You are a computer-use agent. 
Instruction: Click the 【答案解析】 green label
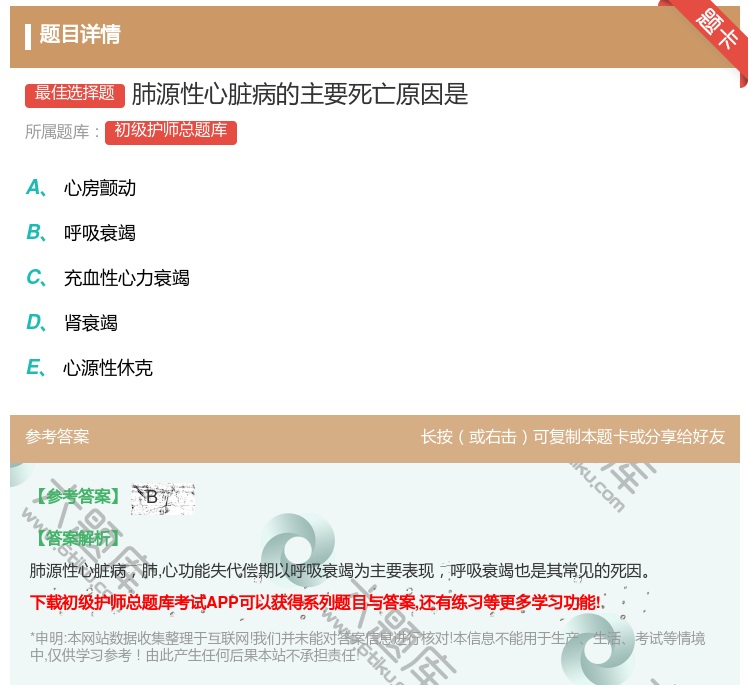(78, 539)
